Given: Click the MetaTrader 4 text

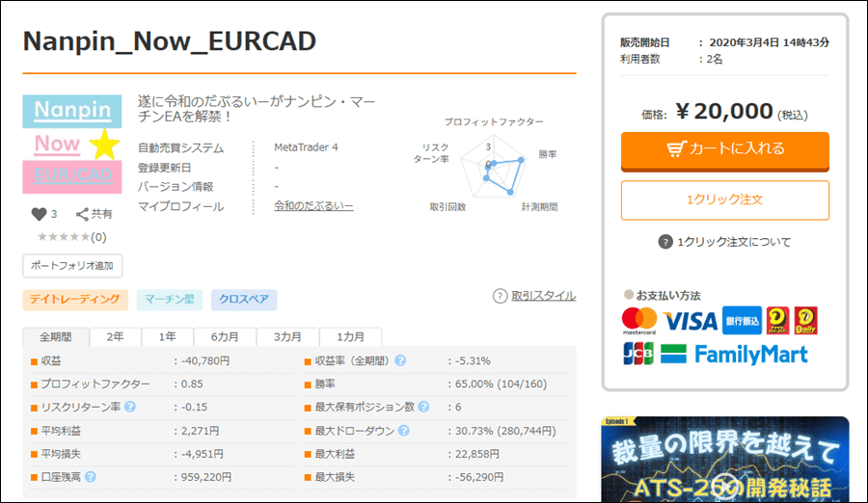Looking at the screenshot, I should coord(306,147).
